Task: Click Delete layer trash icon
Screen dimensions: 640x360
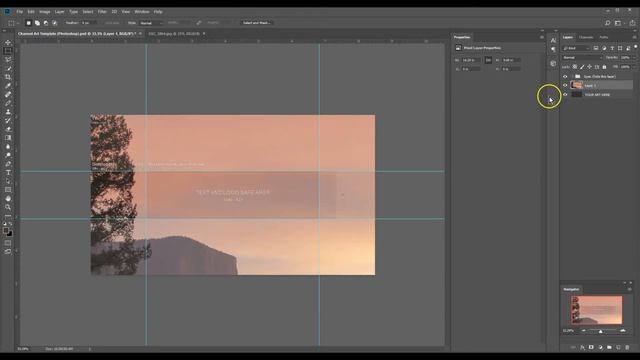Action: coord(627,347)
